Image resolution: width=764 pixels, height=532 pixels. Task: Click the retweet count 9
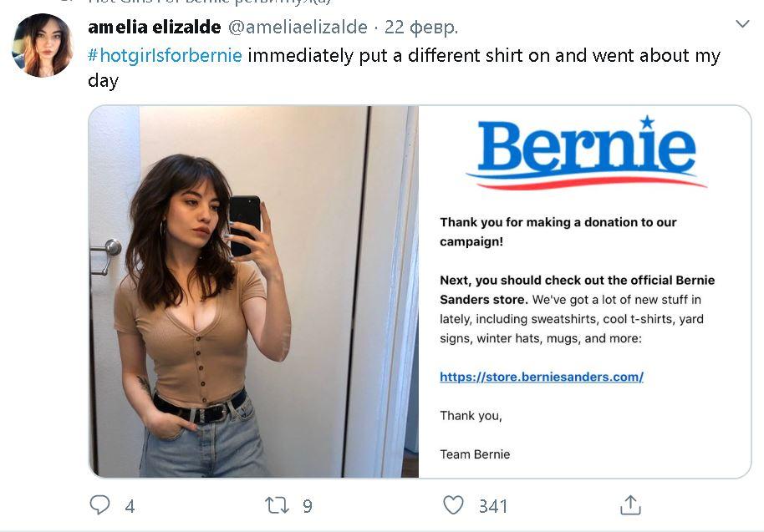(x=307, y=506)
